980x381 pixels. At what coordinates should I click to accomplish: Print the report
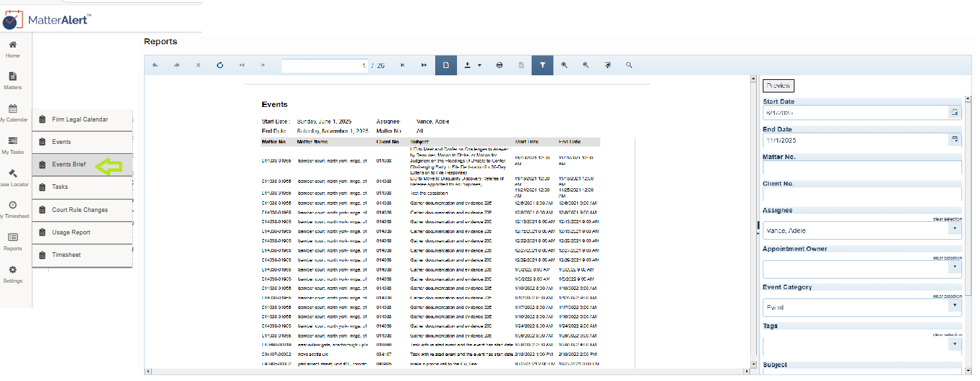coord(499,65)
